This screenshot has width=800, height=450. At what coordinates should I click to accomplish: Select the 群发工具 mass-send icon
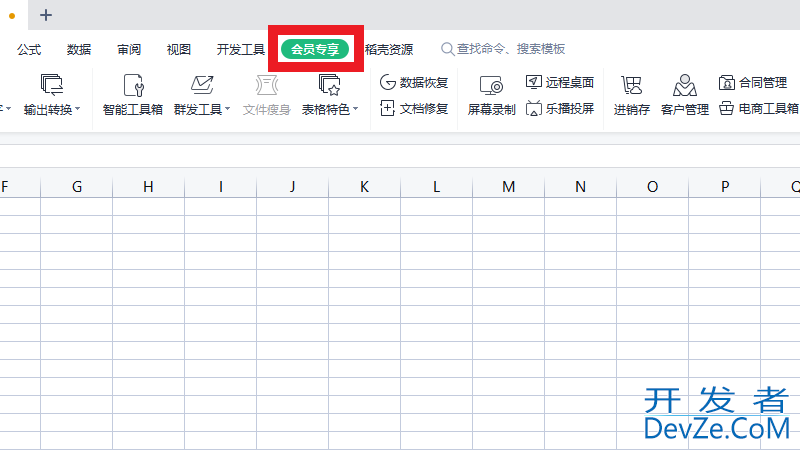coord(202,85)
